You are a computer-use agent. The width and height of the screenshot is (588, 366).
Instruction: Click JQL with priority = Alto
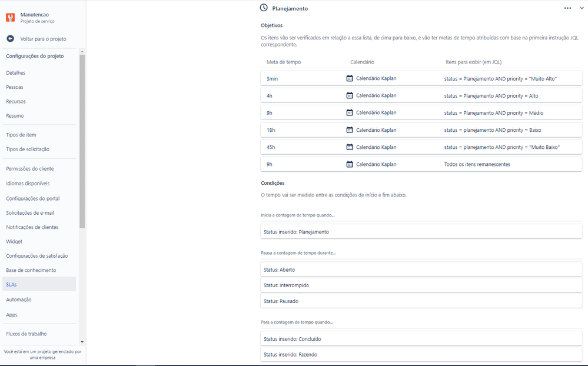pos(491,96)
